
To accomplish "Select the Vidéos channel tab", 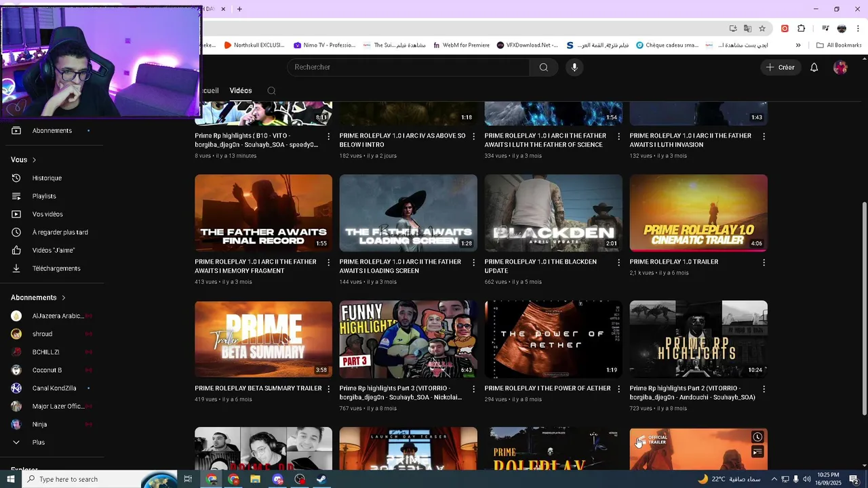I will coord(241,91).
